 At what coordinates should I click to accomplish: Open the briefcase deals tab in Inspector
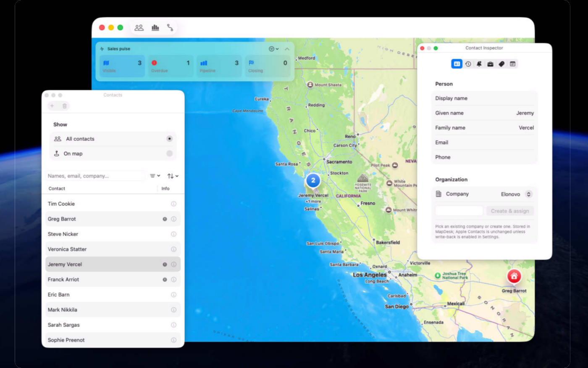point(490,64)
